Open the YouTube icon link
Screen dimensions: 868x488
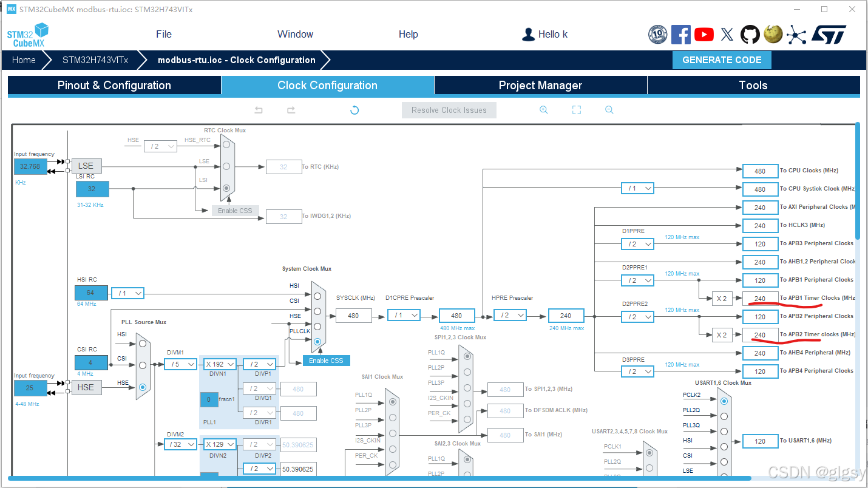point(704,35)
